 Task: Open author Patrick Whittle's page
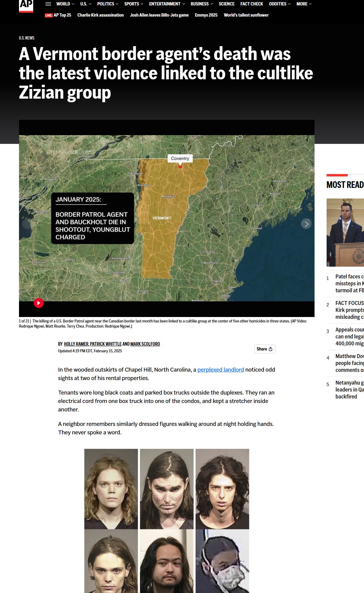click(x=106, y=344)
